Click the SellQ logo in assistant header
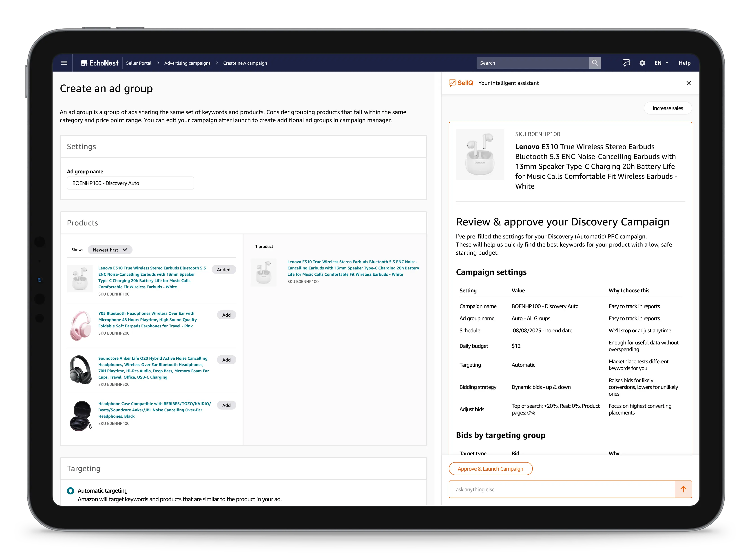Image resolution: width=752 pixels, height=560 pixels. click(x=461, y=83)
